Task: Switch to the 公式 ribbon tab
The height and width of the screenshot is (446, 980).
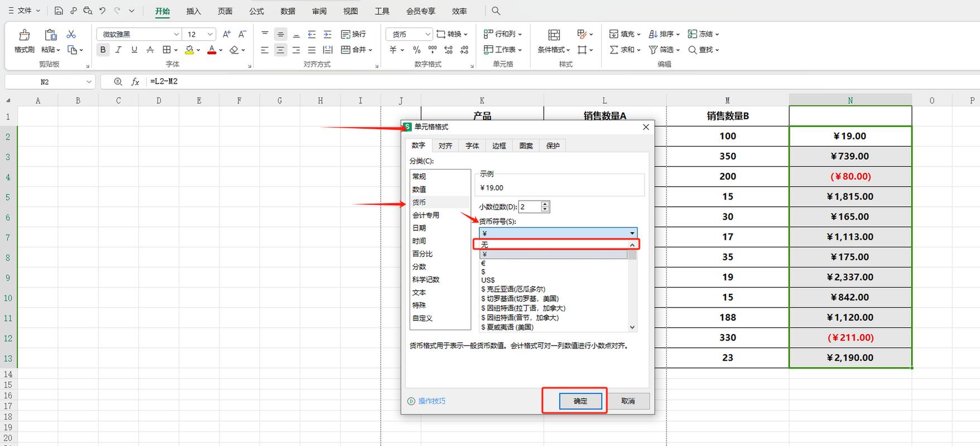Action: point(257,11)
